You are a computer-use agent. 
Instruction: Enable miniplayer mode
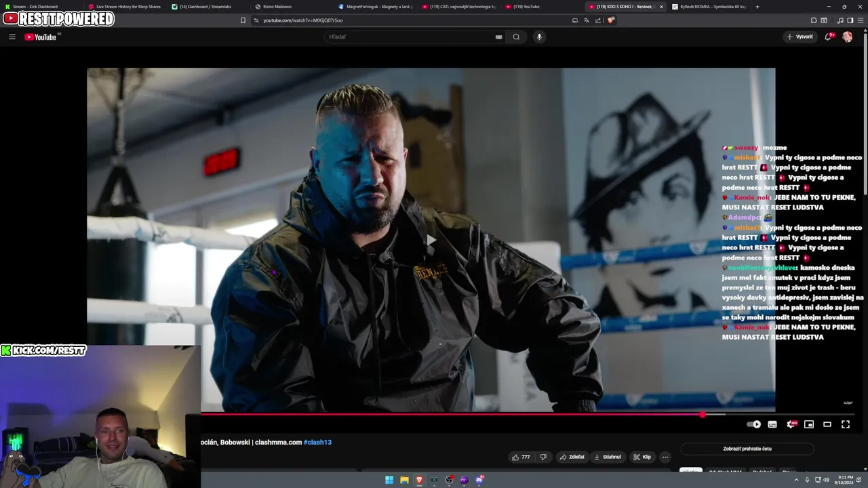click(809, 424)
